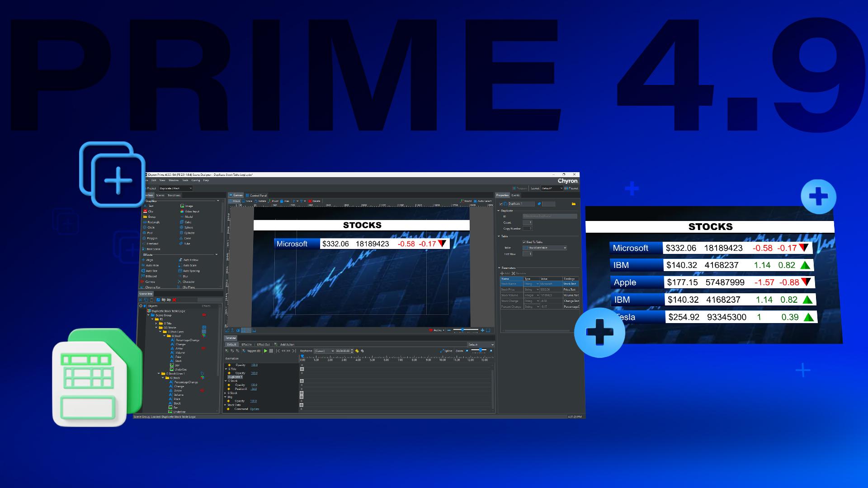The width and height of the screenshot is (868, 488).
Task: Collapse the Graphics section in the toolbox
Action: (x=219, y=200)
